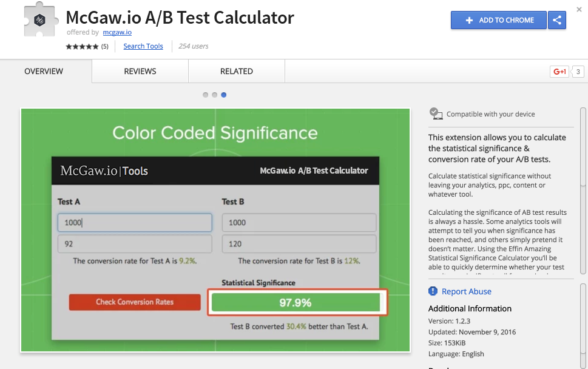Click the compatible device checkmark icon

[436, 113]
